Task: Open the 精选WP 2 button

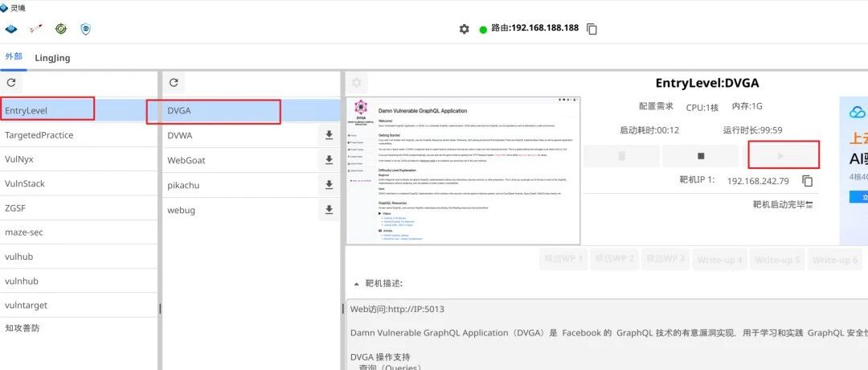Action: (614, 260)
